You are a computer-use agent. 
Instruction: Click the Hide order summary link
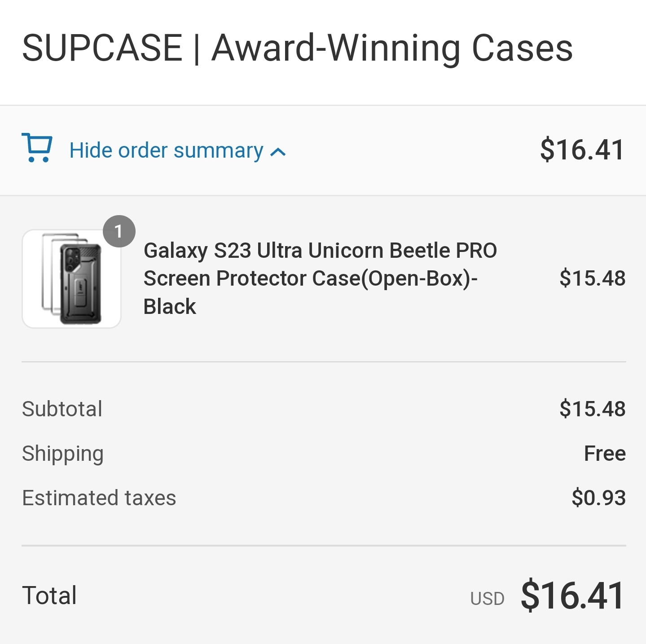(x=166, y=150)
